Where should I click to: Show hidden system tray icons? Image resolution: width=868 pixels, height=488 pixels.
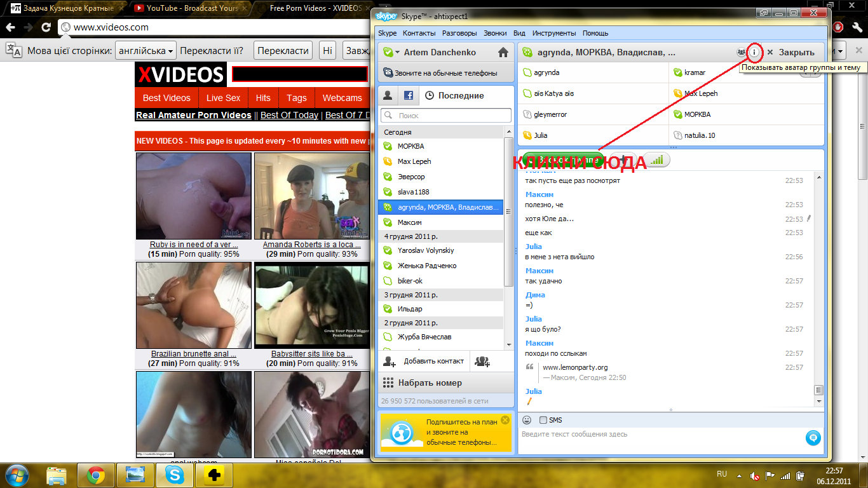coord(739,475)
